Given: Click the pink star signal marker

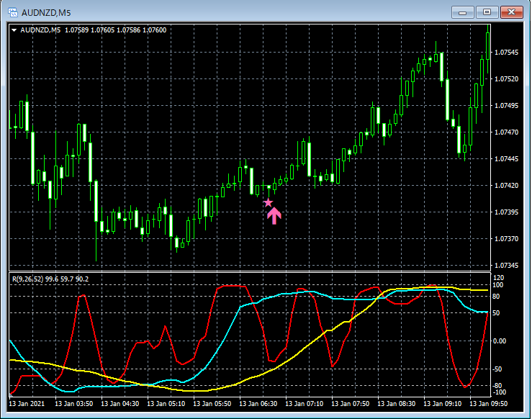Looking at the screenshot, I should [269, 203].
